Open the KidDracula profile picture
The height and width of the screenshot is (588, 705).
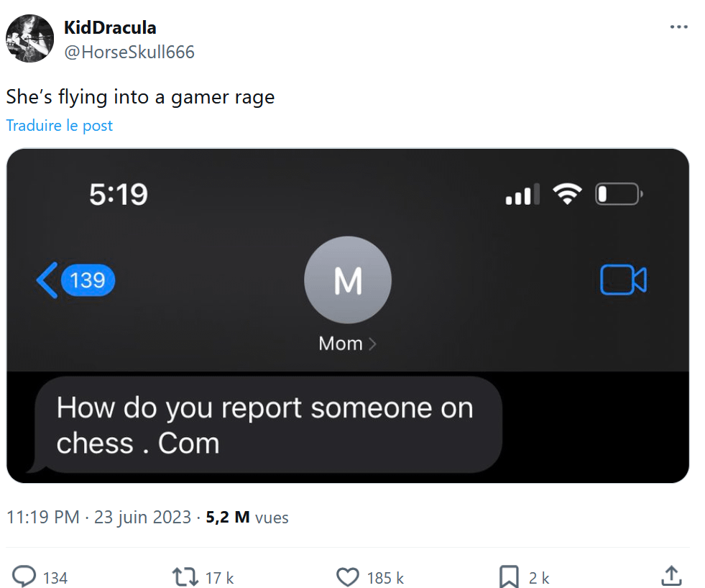coord(30,39)
